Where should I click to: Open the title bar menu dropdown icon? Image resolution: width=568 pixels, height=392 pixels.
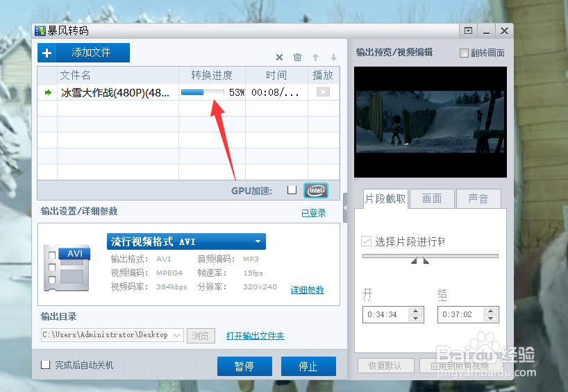tap(469, 31)
